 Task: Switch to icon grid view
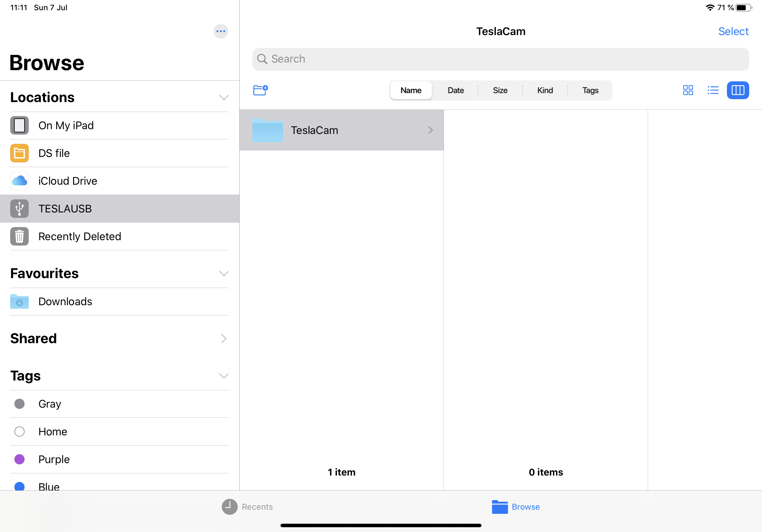tap(688, 90)
